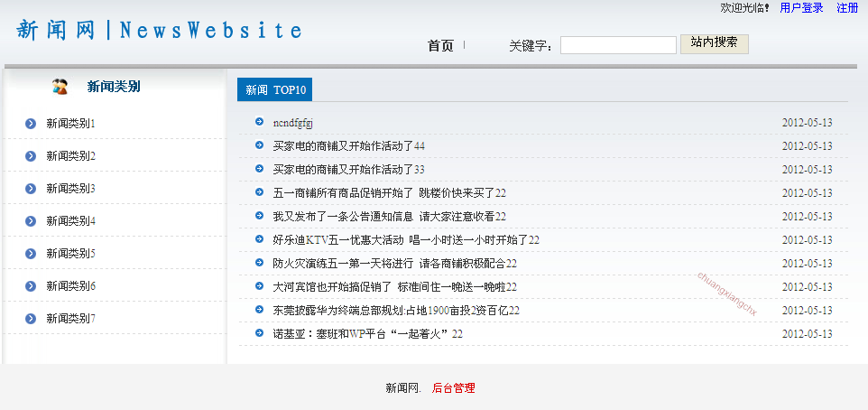Click the 欢迎光临 greeting text
868x410 pixels.
[x=744, y=8]
